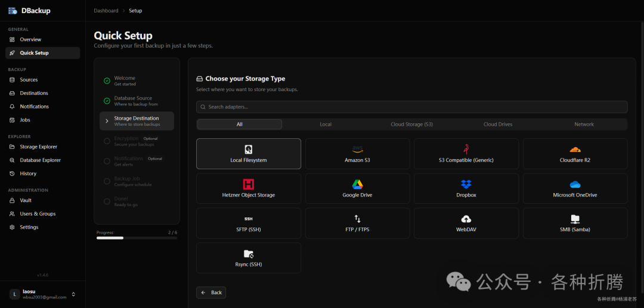The width and height of the screenshot is (644, 308).
Task: Click the Sources database icon
Action: 12,80
